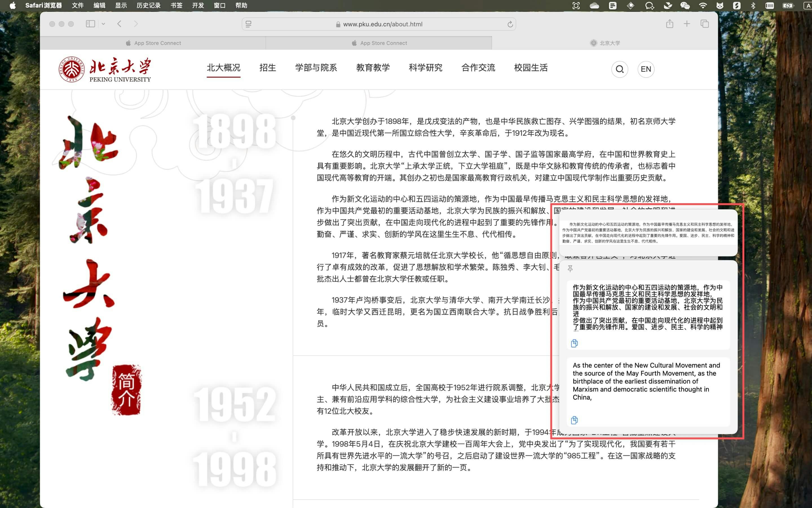This screenshot has width=812, height=508.
Task: Switch to the first App Store Connect tab
Action: (153, 43)
